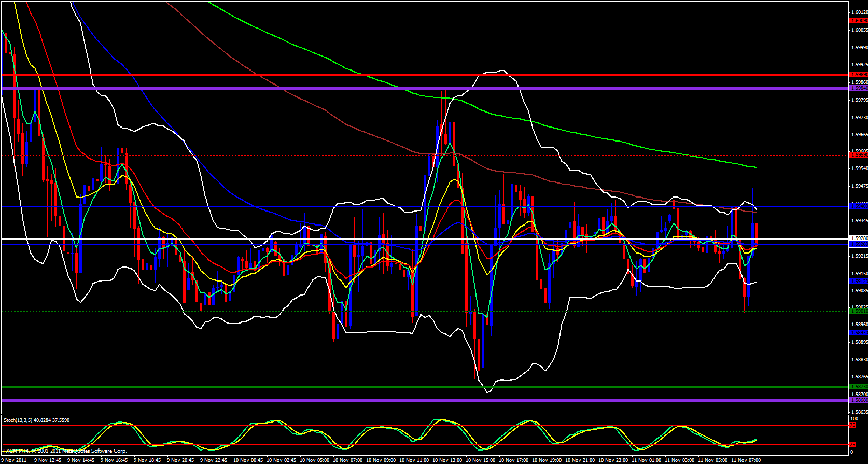Select the green 1.58730 price label
Screen dimensions: 868x464
point(858,387)
